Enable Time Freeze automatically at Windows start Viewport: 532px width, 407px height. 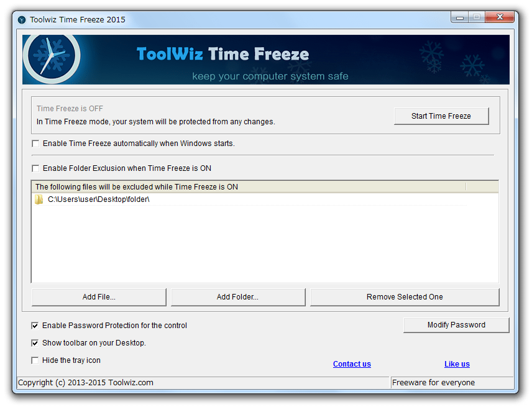click(35, 144)
